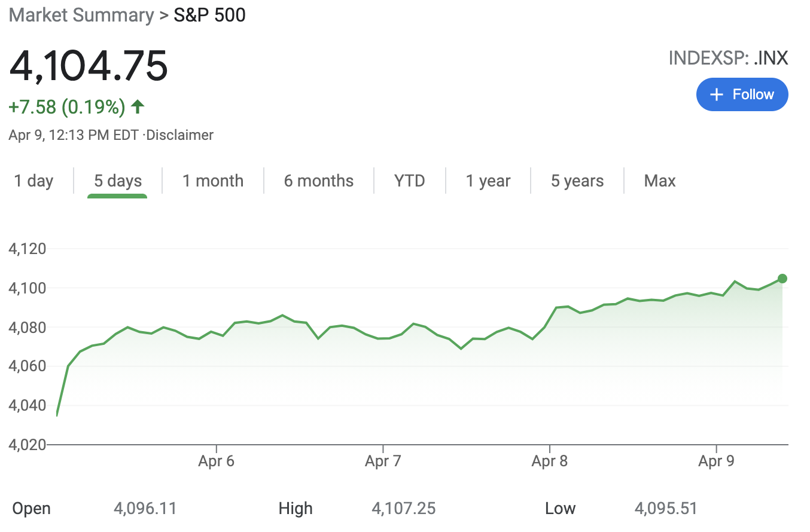Viewport: 810px width, 532px height.
Task: Open the Disclaimer link
Action: [179, 135]
